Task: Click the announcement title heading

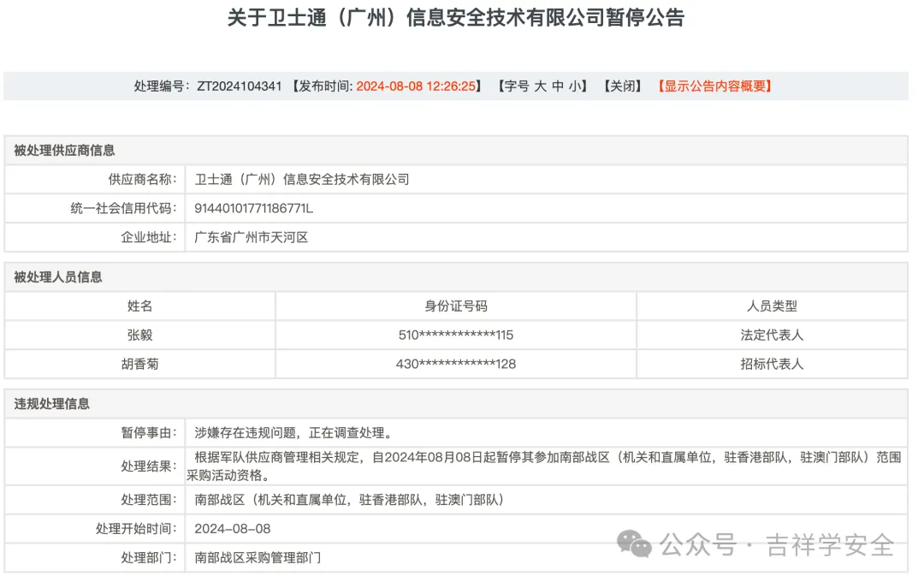Action: point(455,18)
